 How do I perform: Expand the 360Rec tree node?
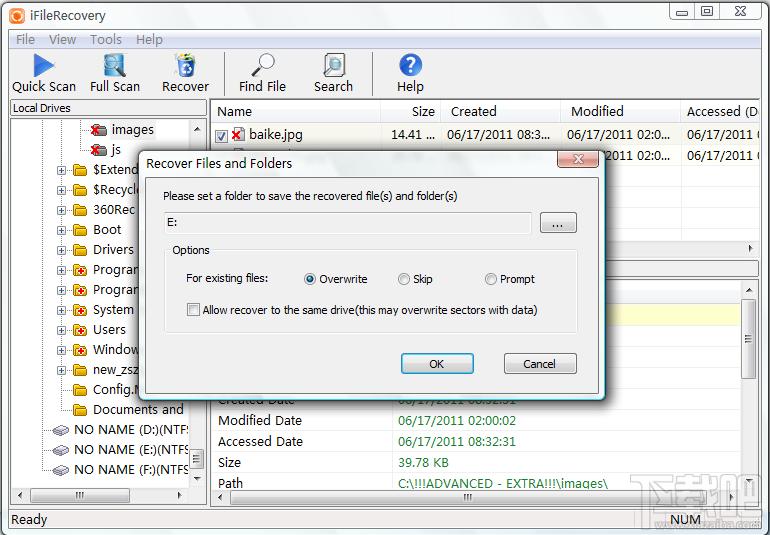tap(61, 210)
